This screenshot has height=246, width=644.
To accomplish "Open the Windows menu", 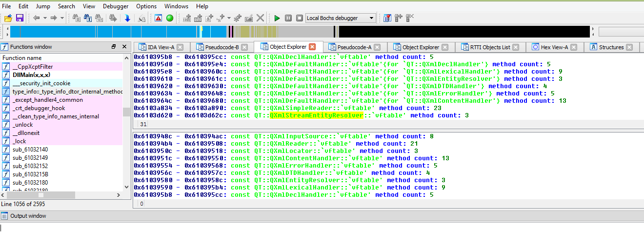I will [x=176, y=6].
